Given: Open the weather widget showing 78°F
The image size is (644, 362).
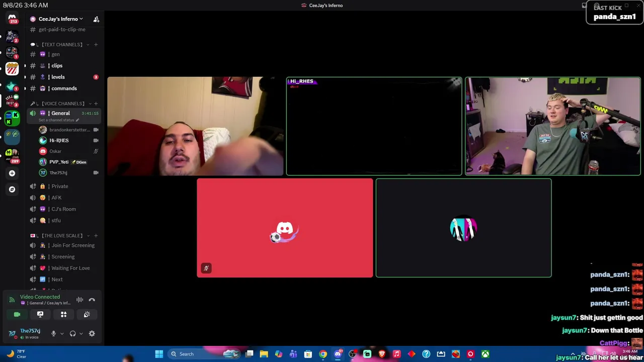Looking at the screenshot, I should [x=16, y=354].
